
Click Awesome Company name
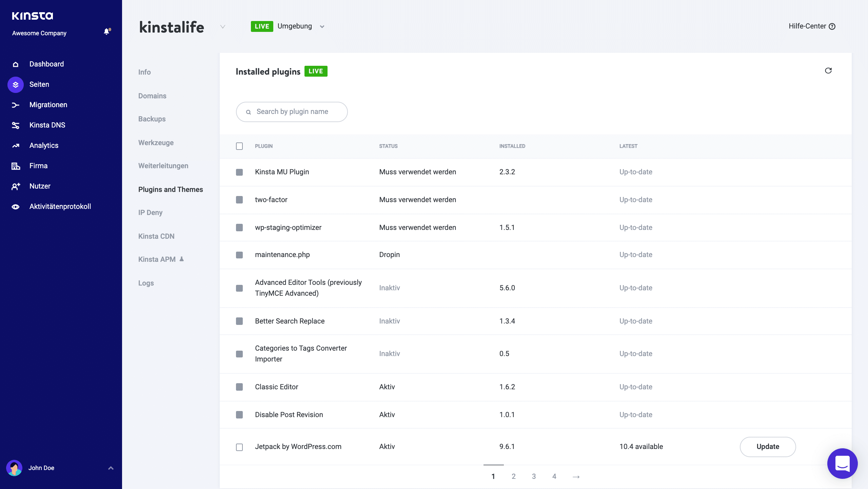pos(39,33)
